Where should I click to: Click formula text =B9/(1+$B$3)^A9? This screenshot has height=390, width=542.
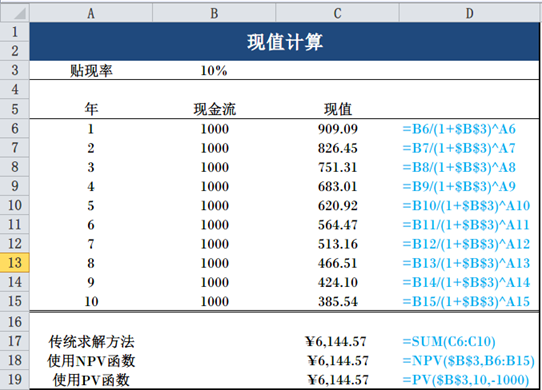[x=459, y=186]
